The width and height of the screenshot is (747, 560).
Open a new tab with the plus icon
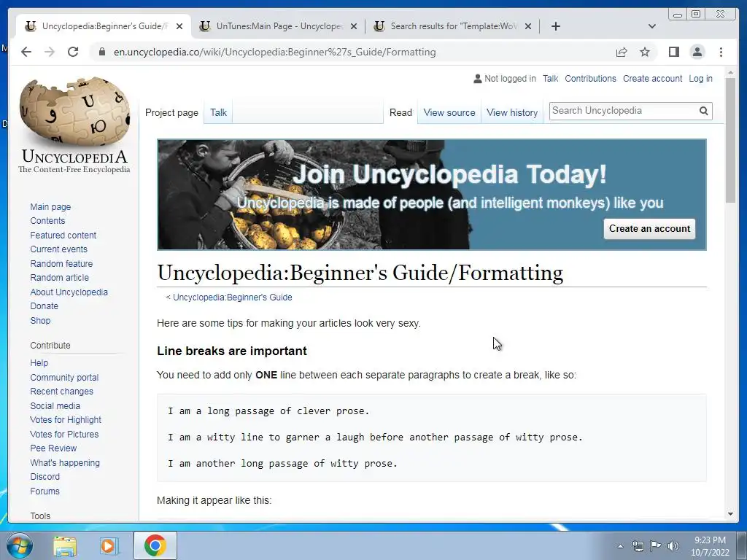[555, 26]
